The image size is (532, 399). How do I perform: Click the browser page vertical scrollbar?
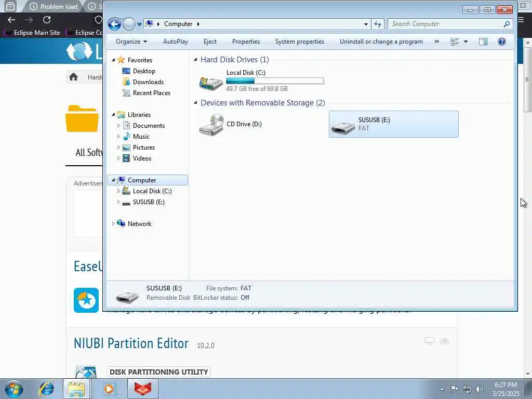click(528, 79)
